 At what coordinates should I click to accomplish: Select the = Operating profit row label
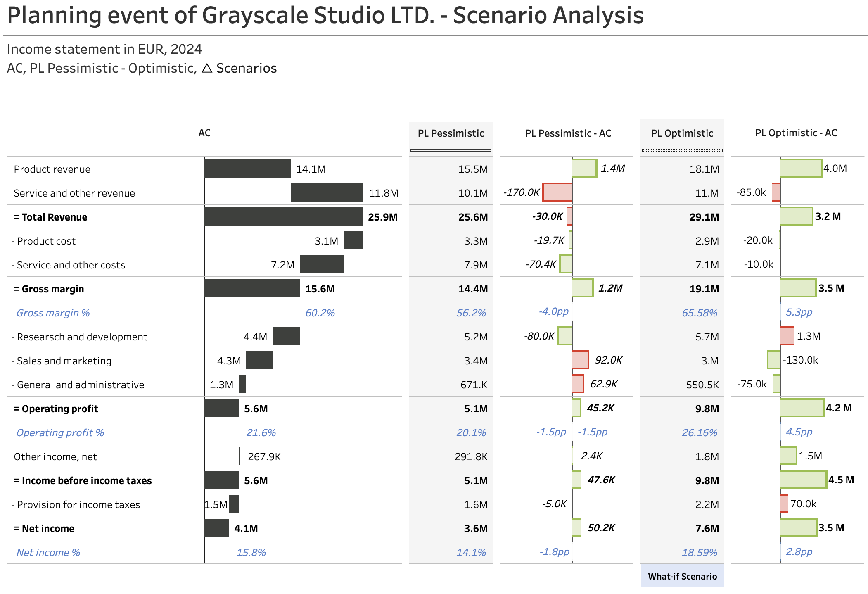click(56, 409)
